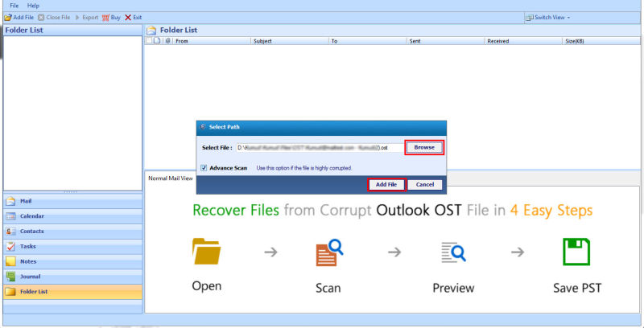Viewport: 644px width, 328px height.
Task: Open the Help menu
Action: click(33, 6)
